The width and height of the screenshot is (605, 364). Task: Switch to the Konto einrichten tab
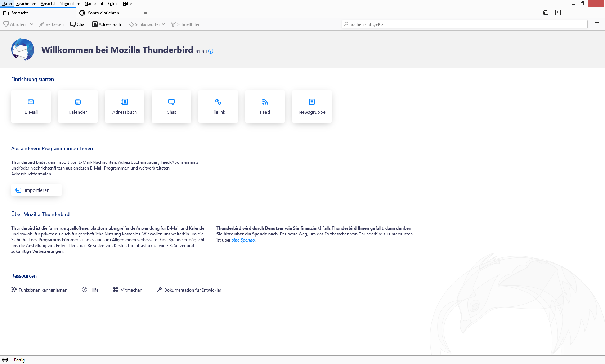(108, 13)
